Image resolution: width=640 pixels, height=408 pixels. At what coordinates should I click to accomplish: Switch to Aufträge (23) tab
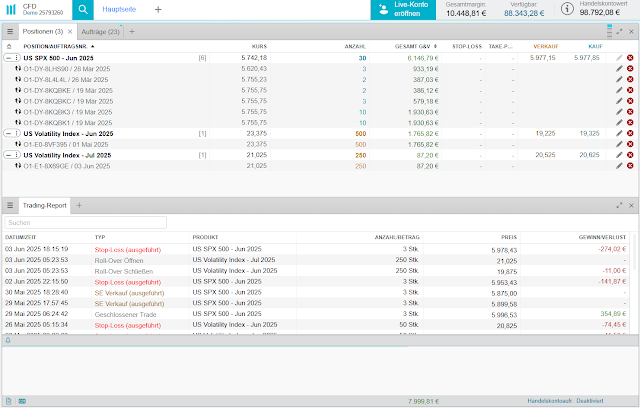tap(100, 31)
